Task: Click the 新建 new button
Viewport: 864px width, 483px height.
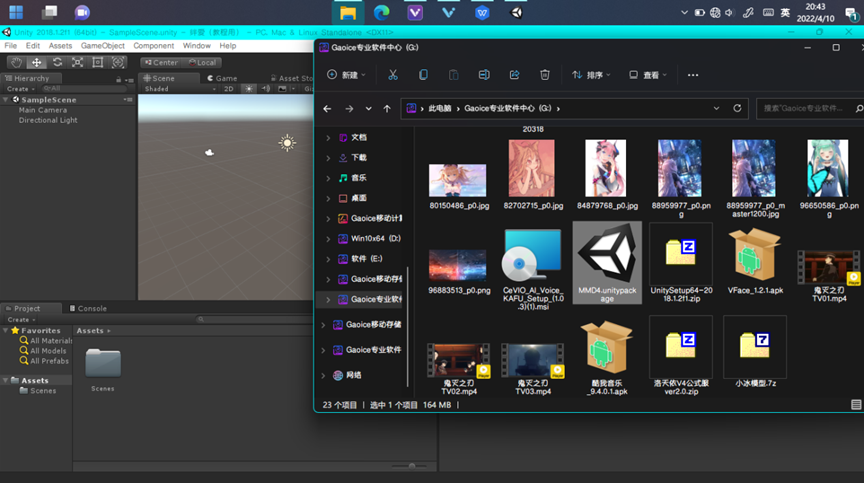Action: (x=346, y=75)
